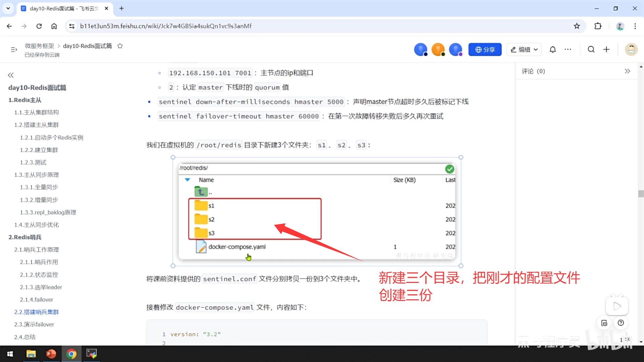
Task: Collapse the Name column triangle in image
Action: 187,180
